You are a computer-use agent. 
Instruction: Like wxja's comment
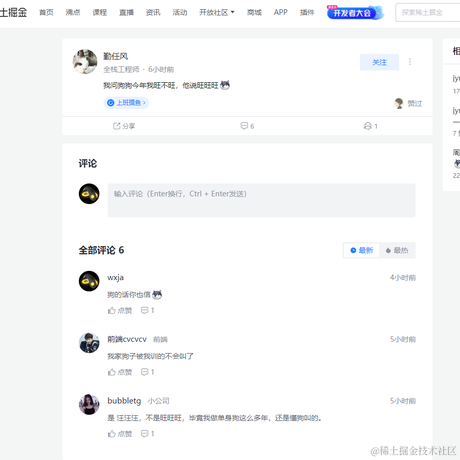(120, 311)
